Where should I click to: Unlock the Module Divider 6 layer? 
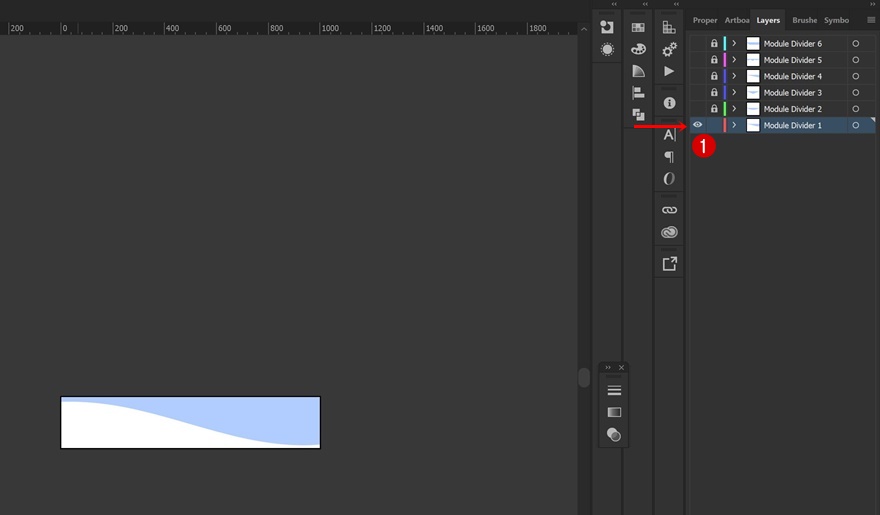tap(714, 43)
